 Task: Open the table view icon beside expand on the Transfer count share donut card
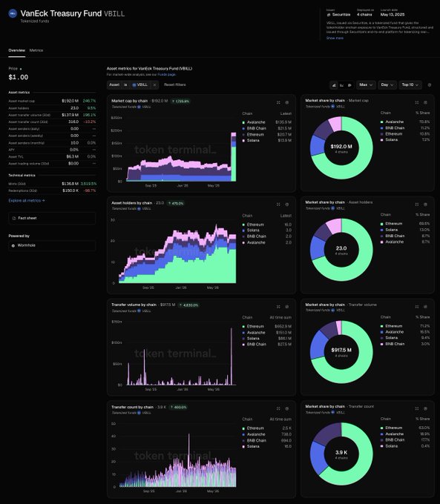coord(425,408)
